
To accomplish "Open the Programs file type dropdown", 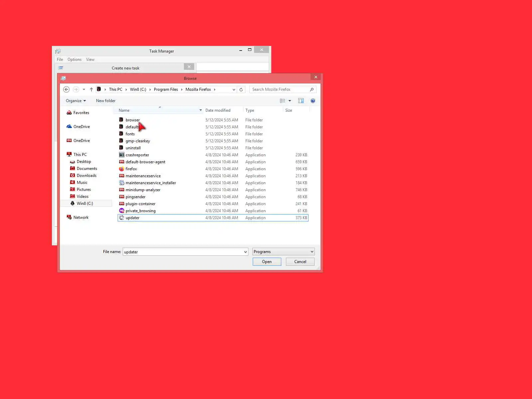I will pos(283,252).
